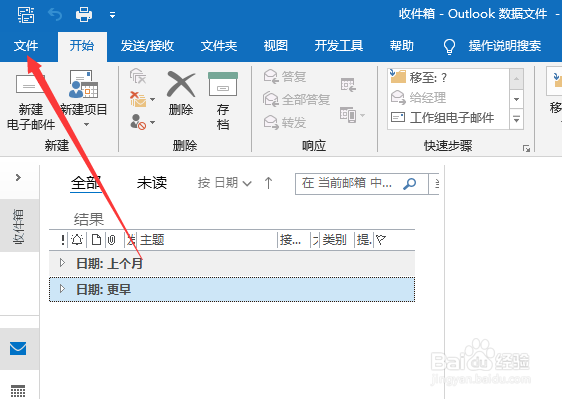Expand the folder pane chevron

18,177
